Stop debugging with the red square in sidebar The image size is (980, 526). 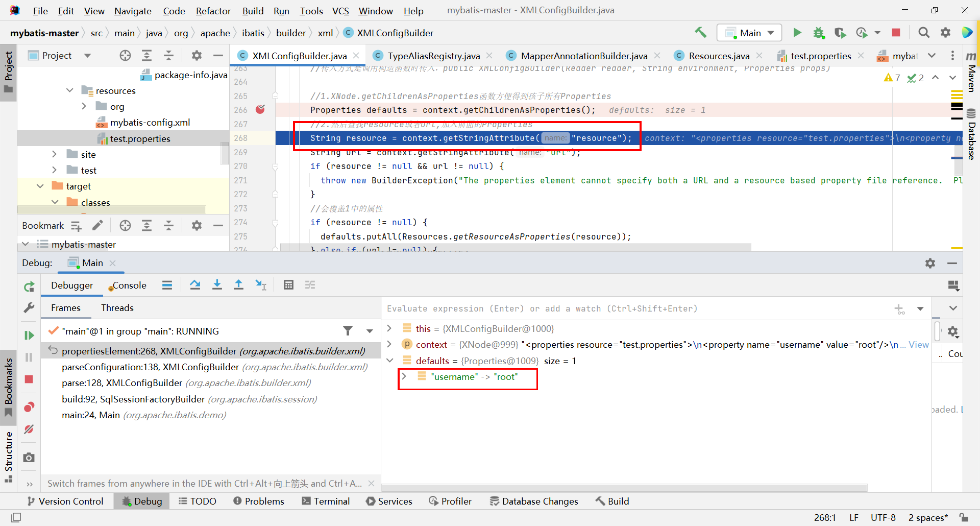point(29,379)
